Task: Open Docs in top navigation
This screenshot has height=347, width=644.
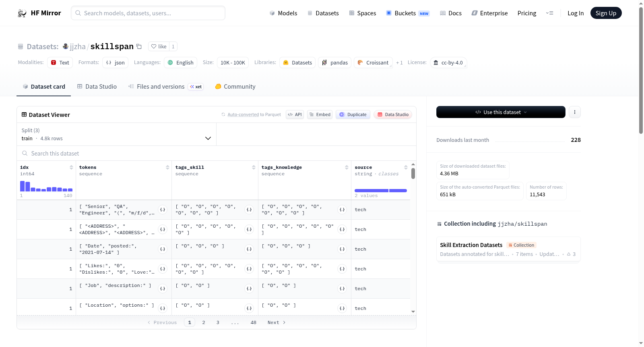Action: pyautogui.click(x=451, y=13)
